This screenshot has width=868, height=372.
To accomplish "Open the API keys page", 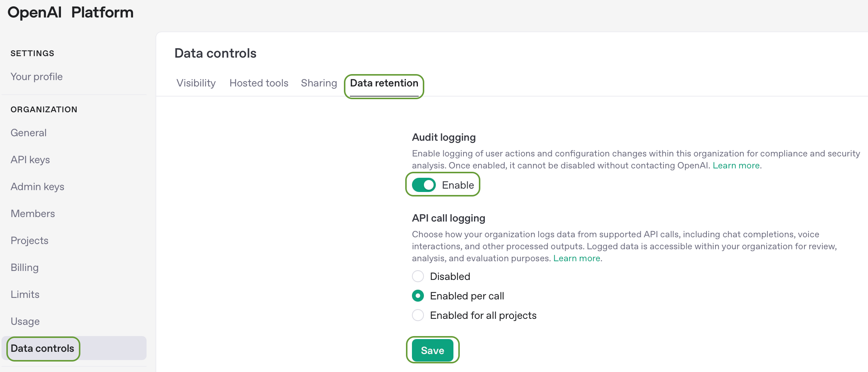I will tap(30, 160).
